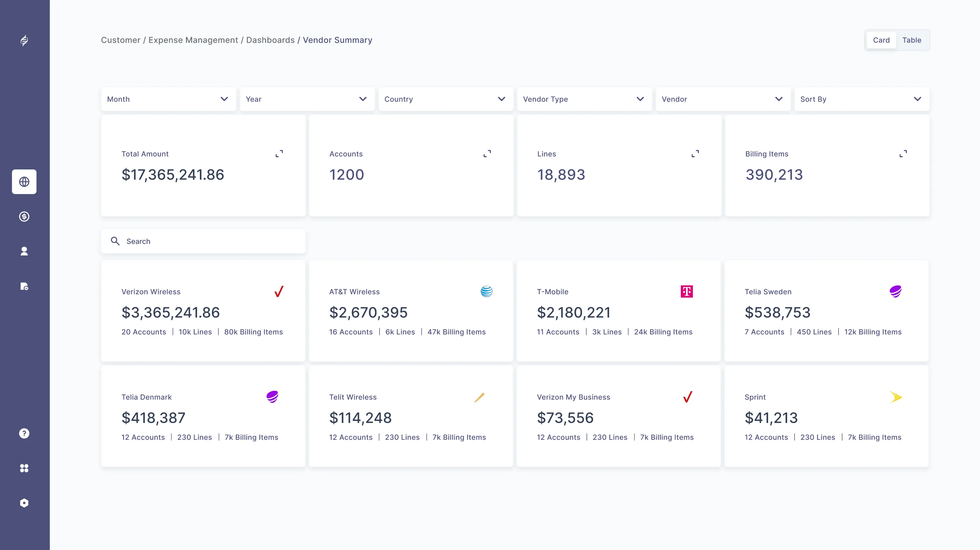Screen dimensions: 980x550
Task: Go to Dashboards breadcrumb
Action: (x=270, y=40)
